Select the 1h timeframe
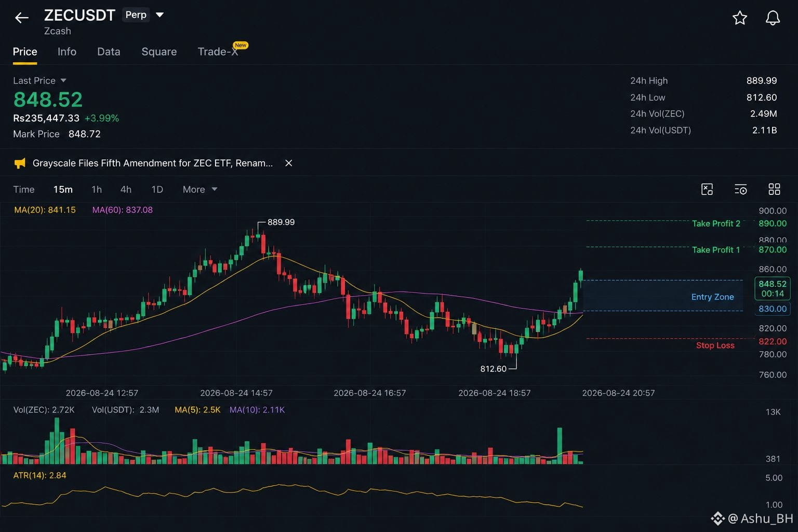The image size is (798, 532). click(x=97, y=190)
